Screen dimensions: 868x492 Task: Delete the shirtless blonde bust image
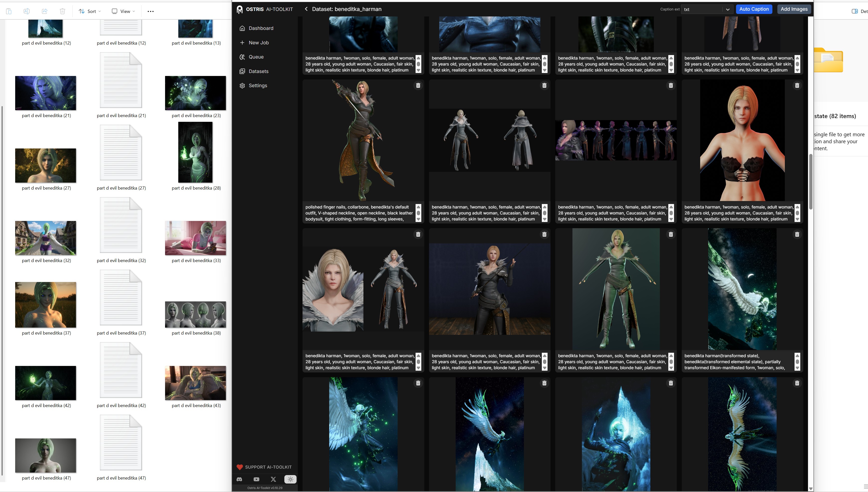(x=797, y=85)
